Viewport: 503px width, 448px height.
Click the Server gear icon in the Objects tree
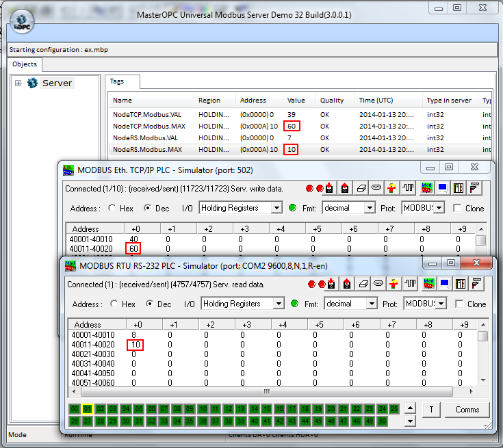coord(32,83)
